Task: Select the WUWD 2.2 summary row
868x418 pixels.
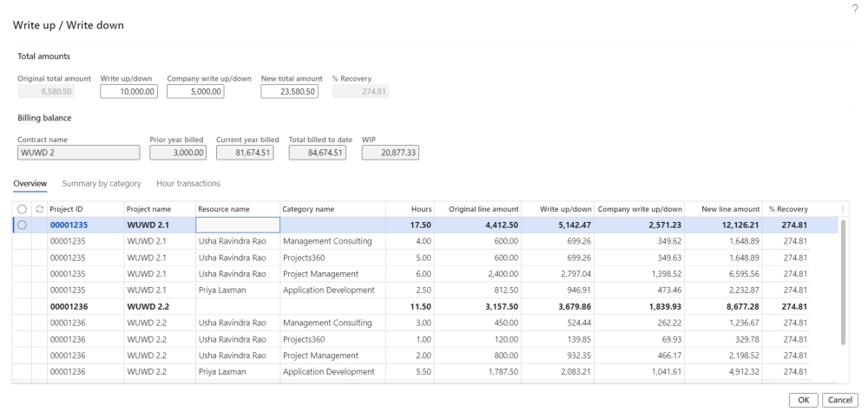Action: [x=143, y=306]
